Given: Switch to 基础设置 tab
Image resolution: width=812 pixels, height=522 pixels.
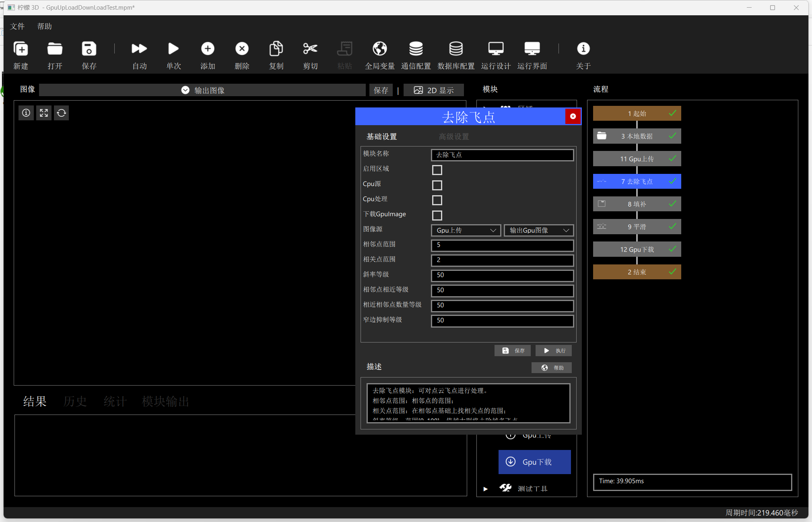Looking at the screenshot, I should coord(381,136).
